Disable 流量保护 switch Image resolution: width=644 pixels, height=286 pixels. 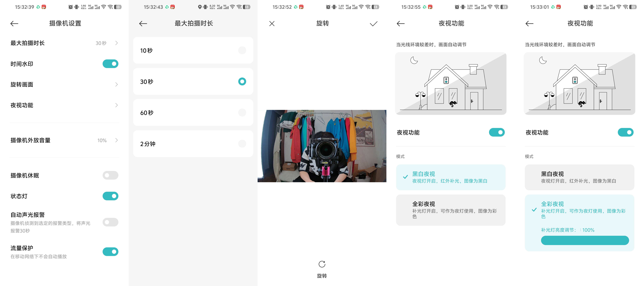coord(110,252)
